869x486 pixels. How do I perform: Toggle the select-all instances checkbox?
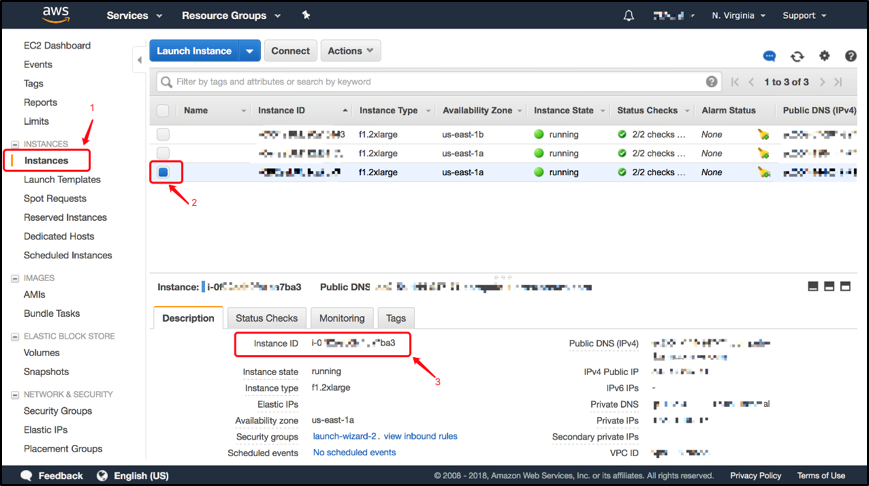(162, 110)
